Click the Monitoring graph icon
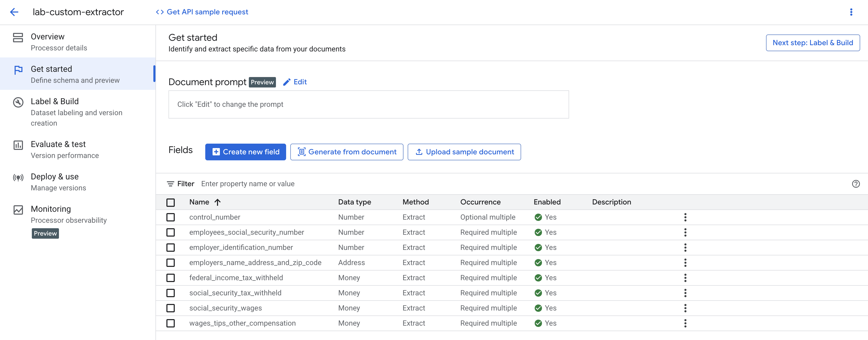The image size is (868, 340). click(x=18, y=210)
